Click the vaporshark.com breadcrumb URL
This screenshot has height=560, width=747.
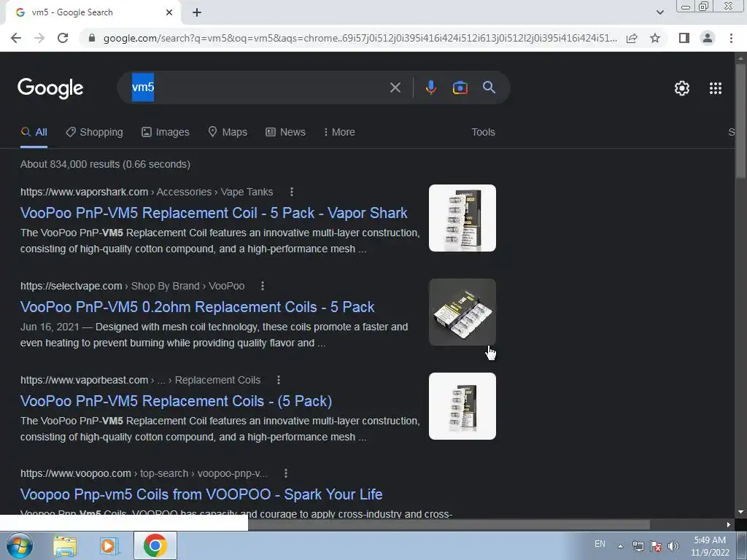pos(146,192)
